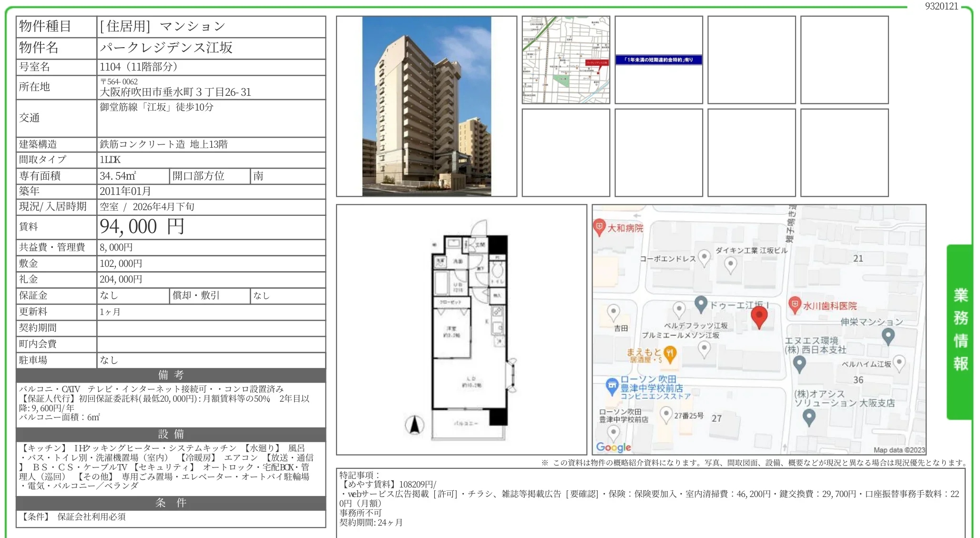
Task: Click the ドゥーエ江坂 dark gray pin
Action: pyautogui.click(x=700, y=303)
